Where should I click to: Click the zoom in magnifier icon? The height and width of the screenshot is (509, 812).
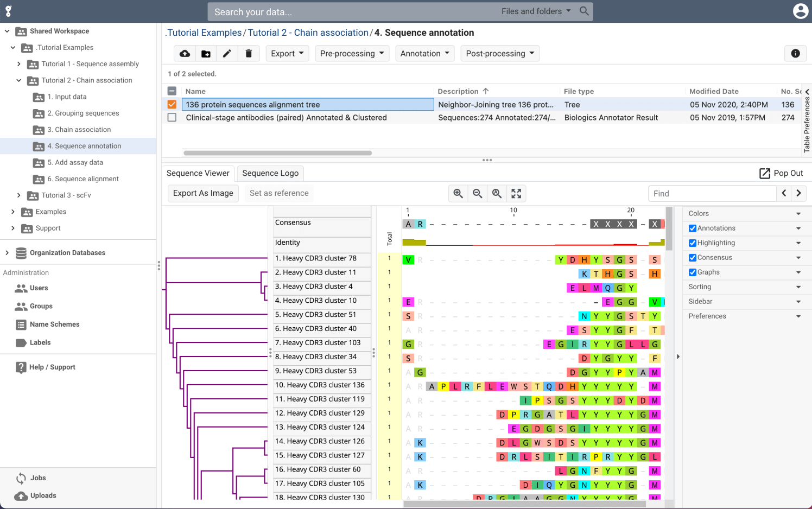(x=458, y=193)
